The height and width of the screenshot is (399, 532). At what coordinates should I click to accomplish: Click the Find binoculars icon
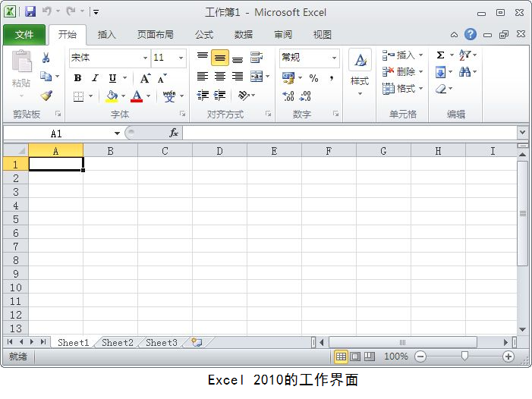tap(464, 71)
